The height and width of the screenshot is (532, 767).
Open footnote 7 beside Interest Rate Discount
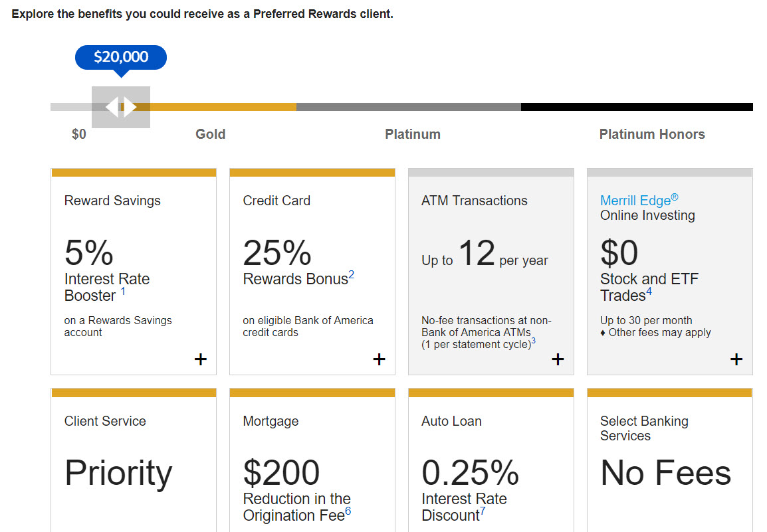pyautogui.click(x=483, y=511)
